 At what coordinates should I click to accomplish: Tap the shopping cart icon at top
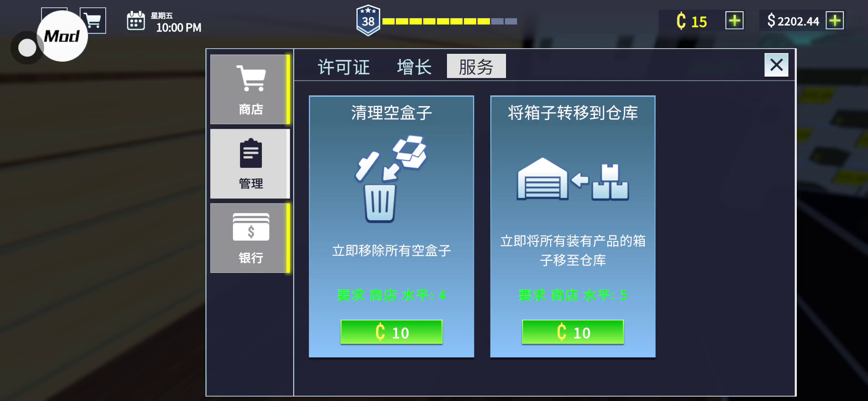(x=93, y=20)
